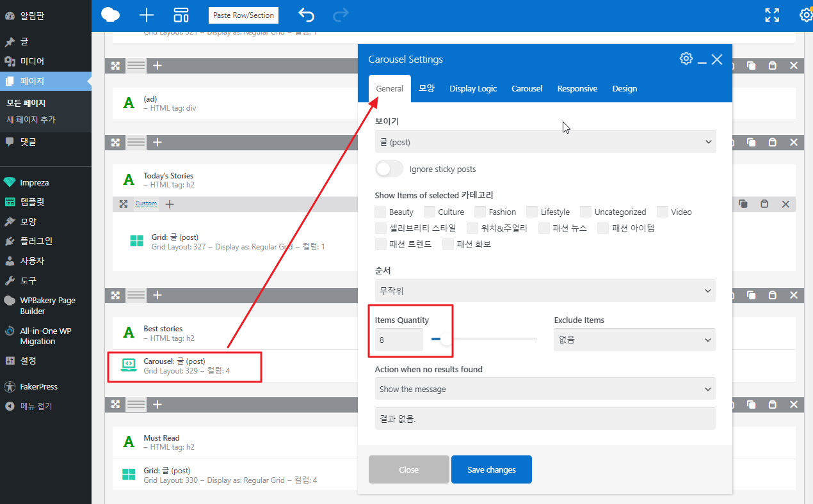
Task: Click the 결과 없음 message text field
Action: coord(545,418)
